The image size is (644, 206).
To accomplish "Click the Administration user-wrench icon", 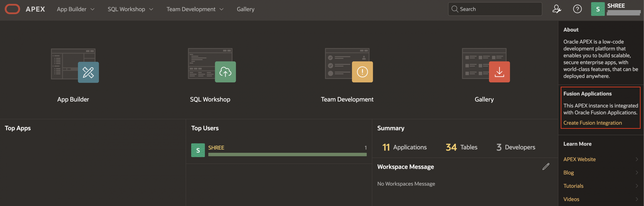I will [x=556, y=9].
